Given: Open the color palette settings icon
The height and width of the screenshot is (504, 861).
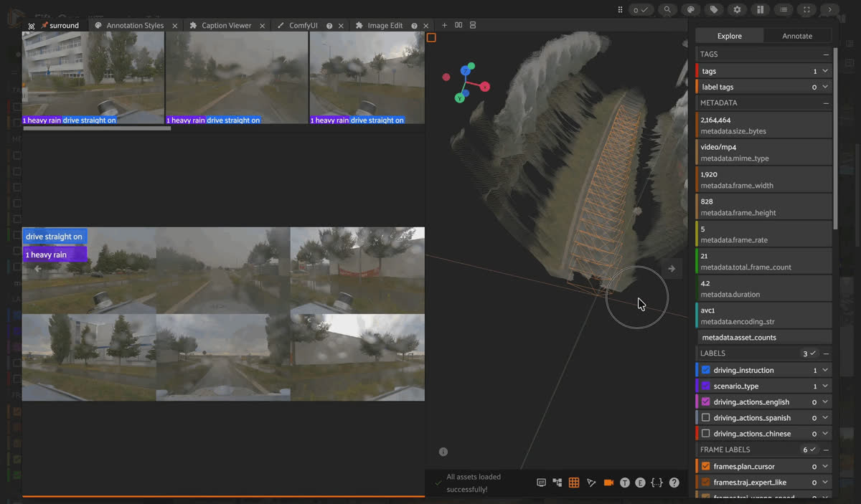Looking at the screenshot, I should tap(690, 10).
